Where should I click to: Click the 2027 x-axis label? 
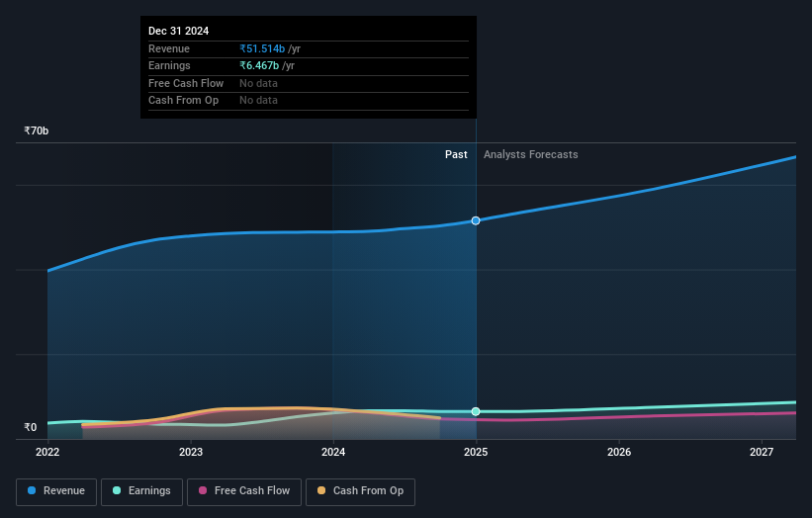(x=762, y=452)
